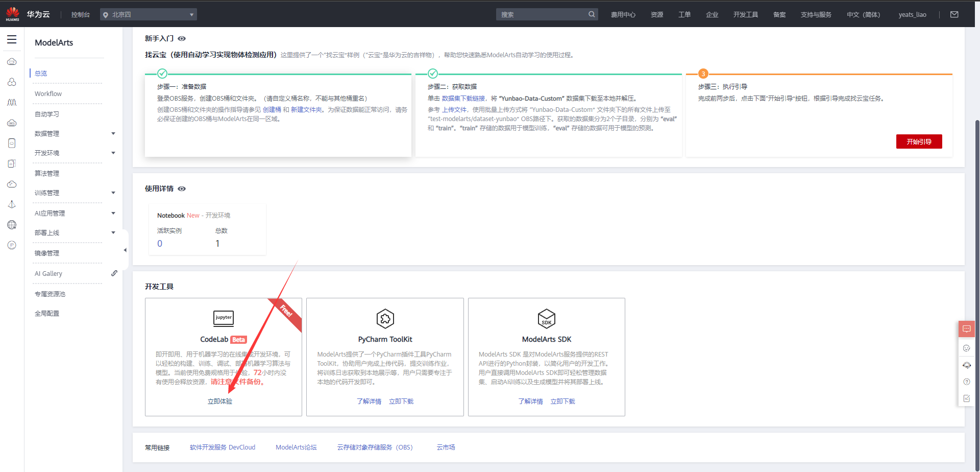
Task: Open the ModelArts论坛 link
Action: click(296, 447)
